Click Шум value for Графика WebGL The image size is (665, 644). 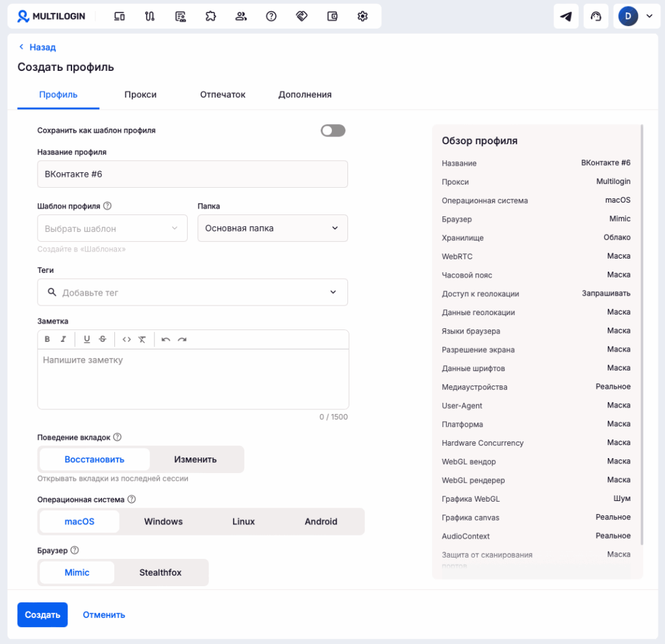(x=621, y=499)
